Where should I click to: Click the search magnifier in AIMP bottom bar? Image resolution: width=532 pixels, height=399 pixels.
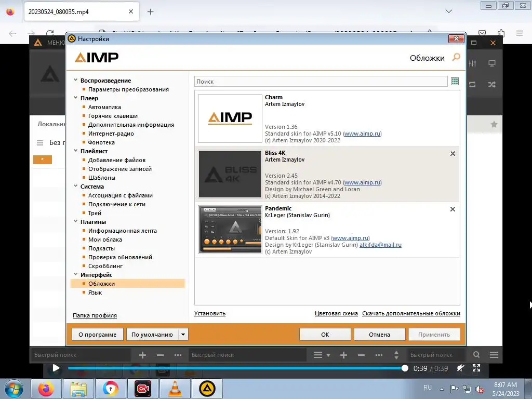tap(476, 355)
